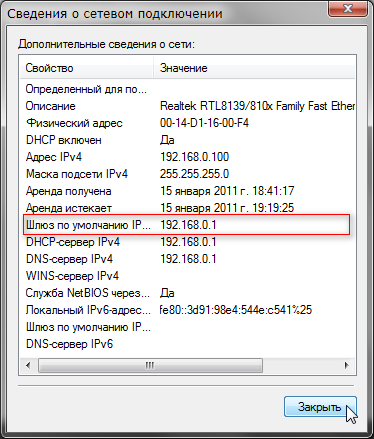Viewport: 374px width, 439px height.
Task: Select the Адрес IPv4 192.168.0.100 row
Action: click(188, 157)
